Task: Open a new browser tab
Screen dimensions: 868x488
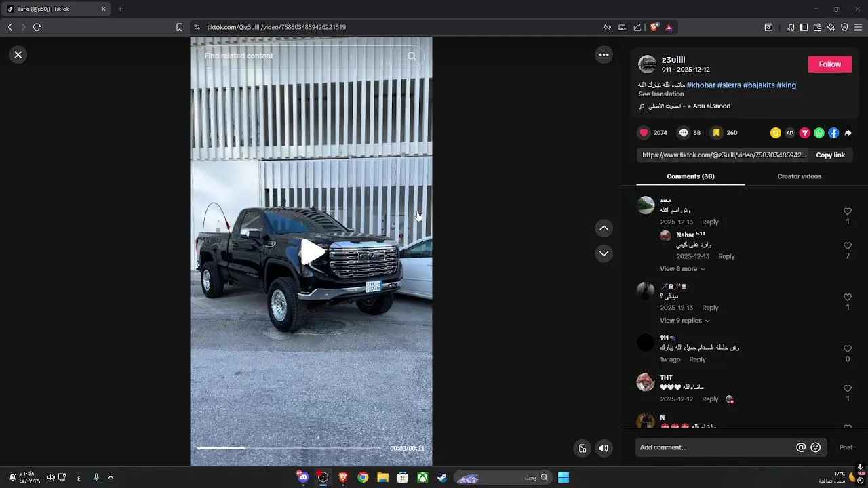Action: coord(120,9)
